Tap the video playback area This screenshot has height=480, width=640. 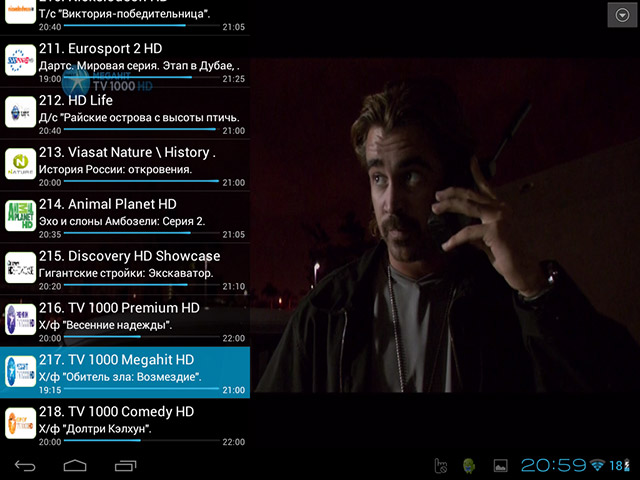point(444,225)
